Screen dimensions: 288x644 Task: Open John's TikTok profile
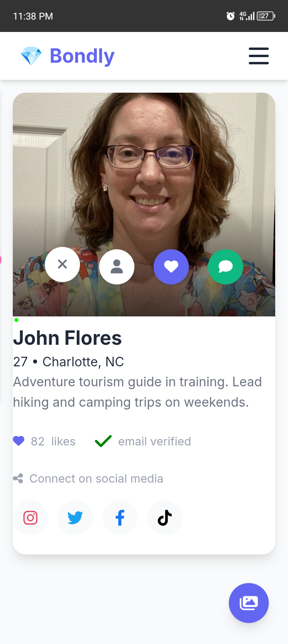tap(165, 518)
